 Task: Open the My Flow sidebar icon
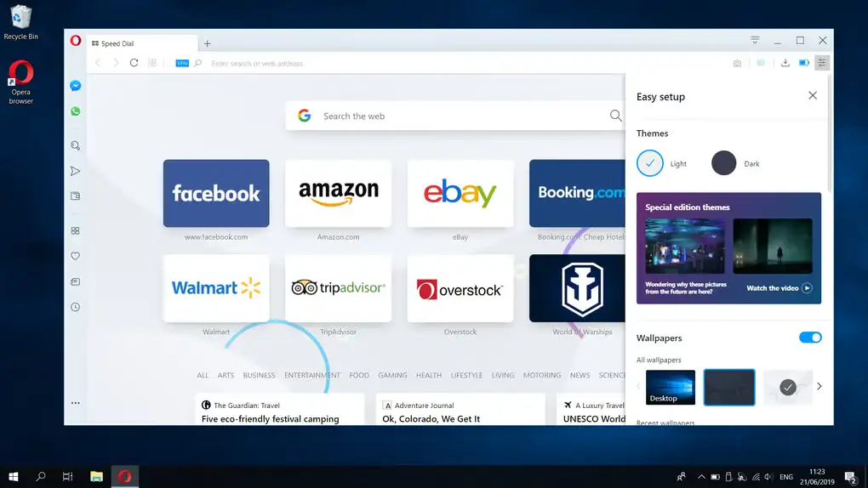pos(75,171)
